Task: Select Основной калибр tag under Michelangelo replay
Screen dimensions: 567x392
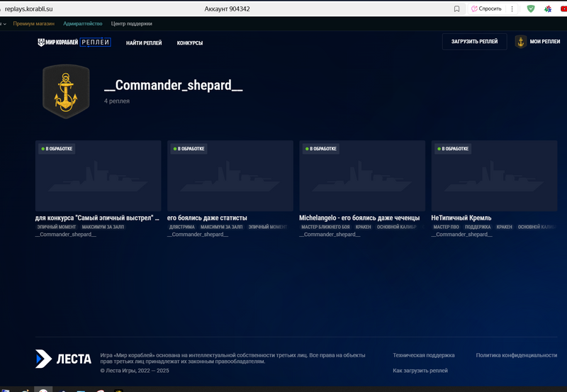Action: [397, 227]
